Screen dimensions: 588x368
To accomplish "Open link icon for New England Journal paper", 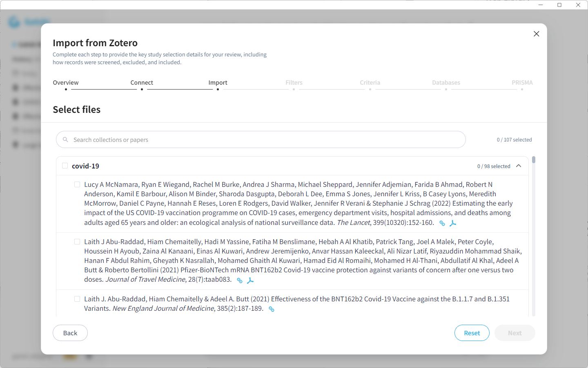I will pyautogui.click(x=272, y=309).
